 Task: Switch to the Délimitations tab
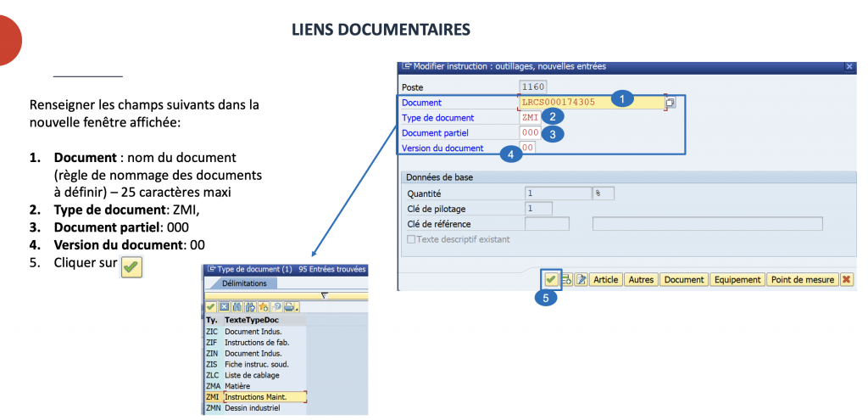(244, 283)
